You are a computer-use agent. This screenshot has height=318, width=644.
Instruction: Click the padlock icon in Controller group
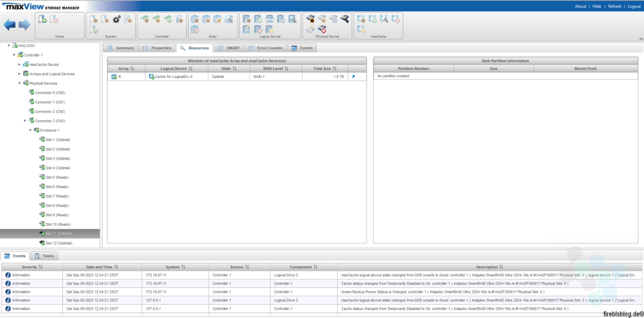(179, 19)
